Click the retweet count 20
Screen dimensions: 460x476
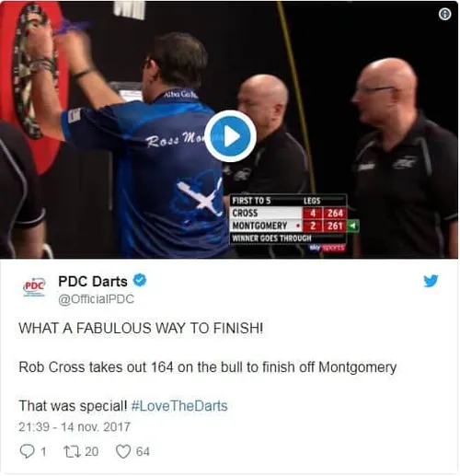92,452
